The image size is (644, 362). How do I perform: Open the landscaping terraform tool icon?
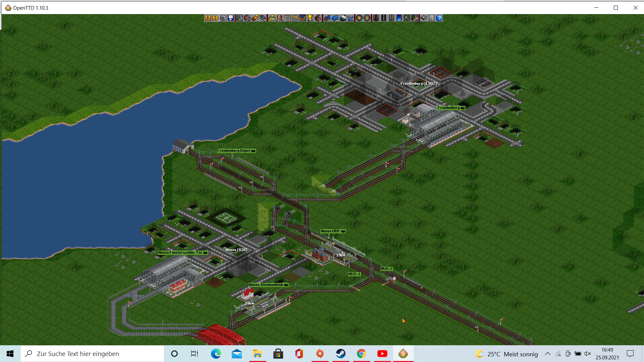click(415, 18)
